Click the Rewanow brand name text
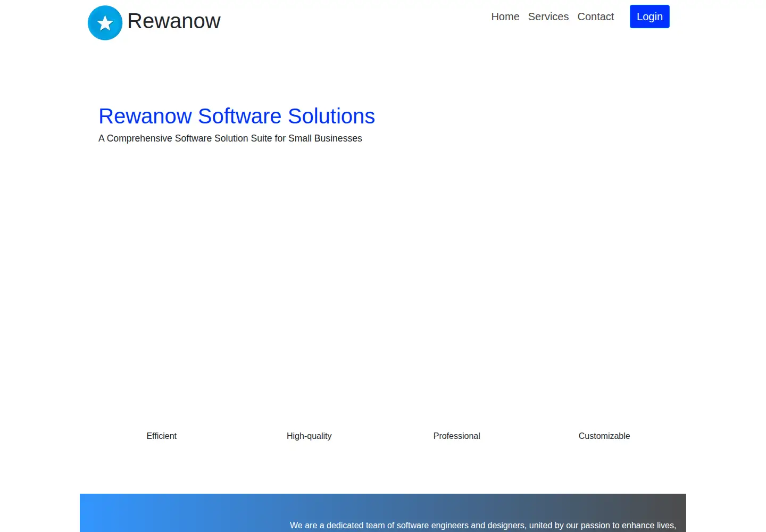The image size is (766, 532). [x=173, y=21]
